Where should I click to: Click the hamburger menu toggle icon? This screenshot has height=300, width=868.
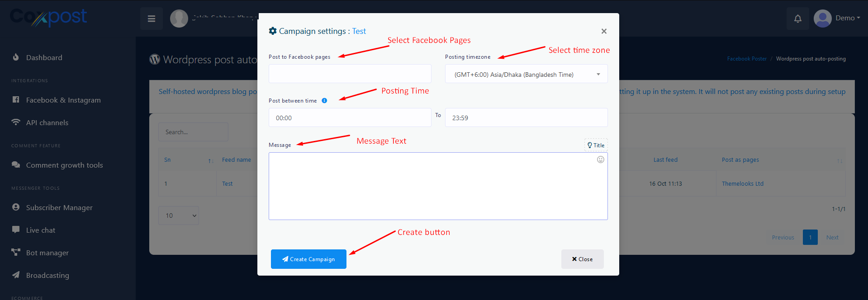click(x=152, y=19)
